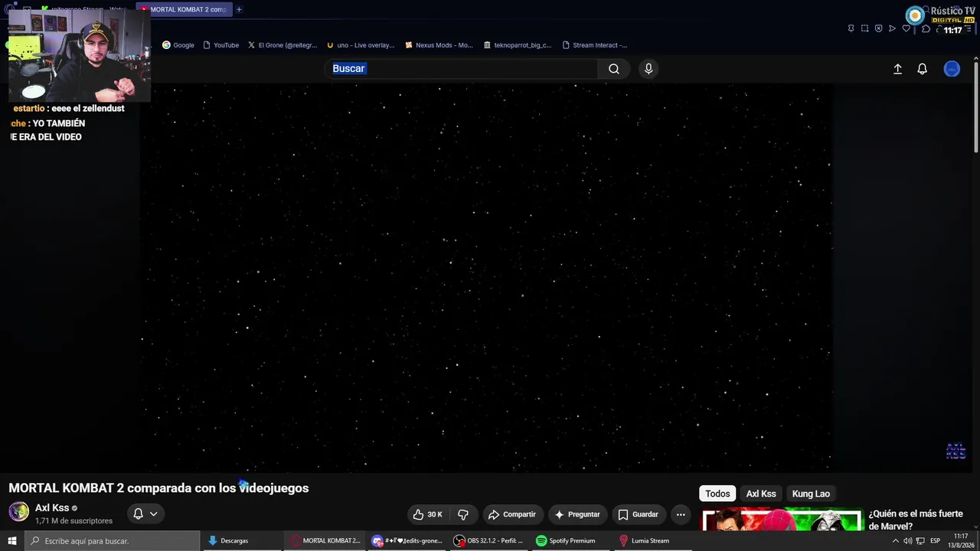
Task: Open more actions three-dot menu
Action: (681, 514)
